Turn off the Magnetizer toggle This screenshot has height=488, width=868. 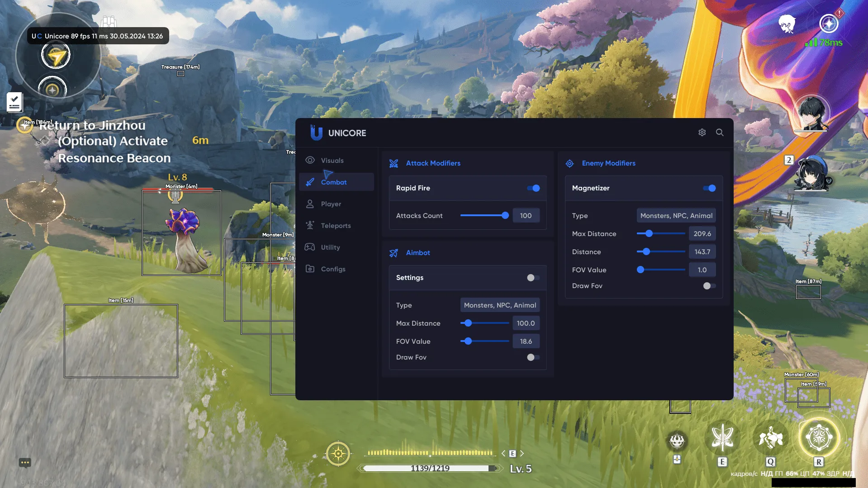[709, 188]
